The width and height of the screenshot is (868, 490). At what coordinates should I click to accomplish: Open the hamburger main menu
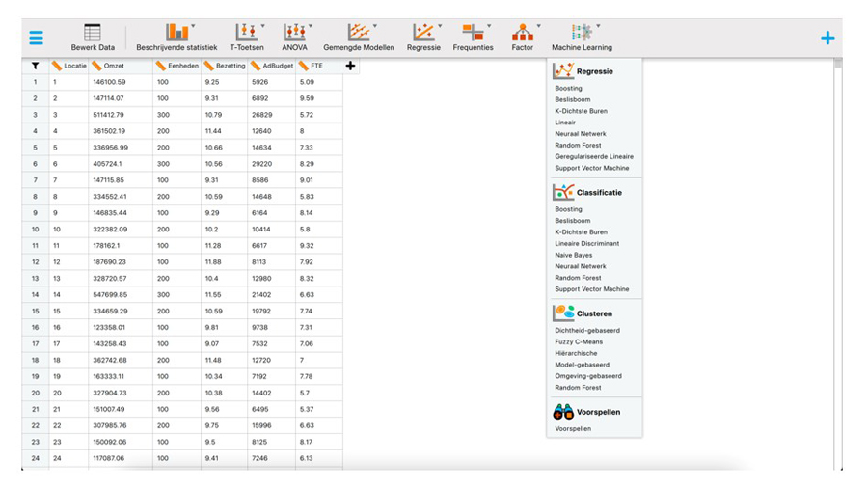pos(36,39)
